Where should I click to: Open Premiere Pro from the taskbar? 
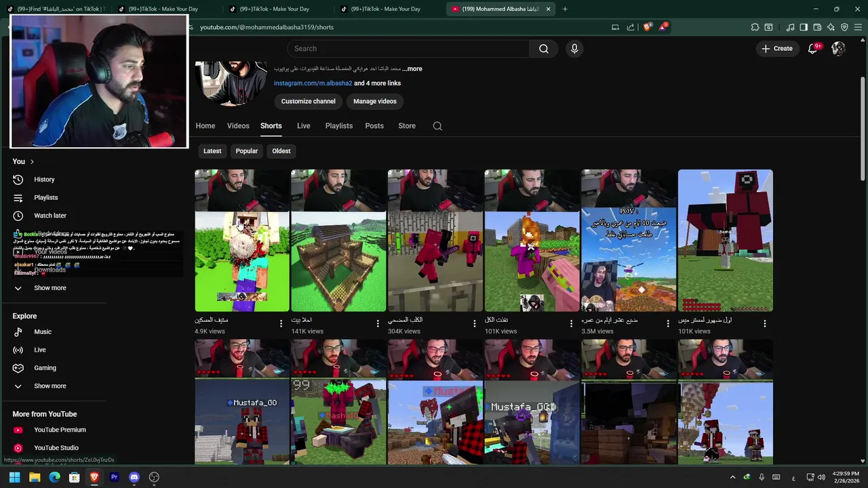point(114,477)
